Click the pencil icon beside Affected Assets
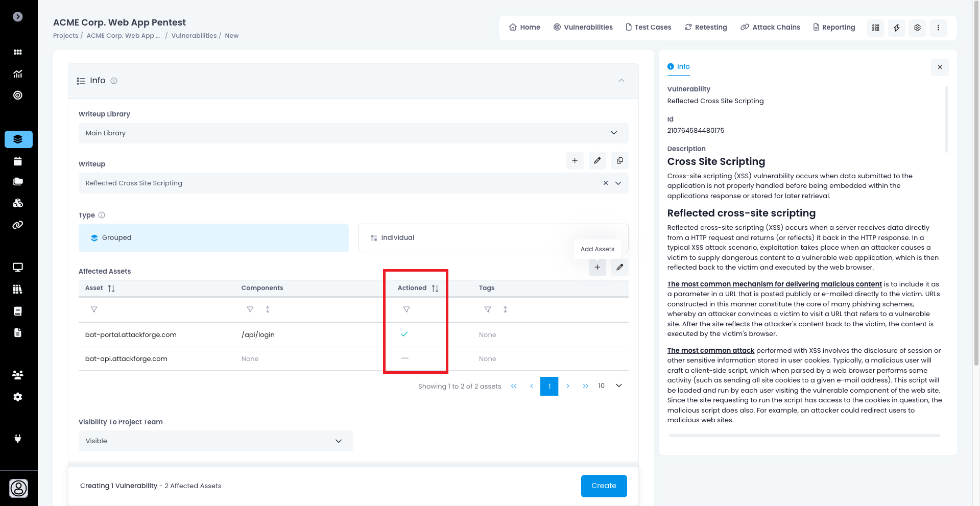 (619, 267)
